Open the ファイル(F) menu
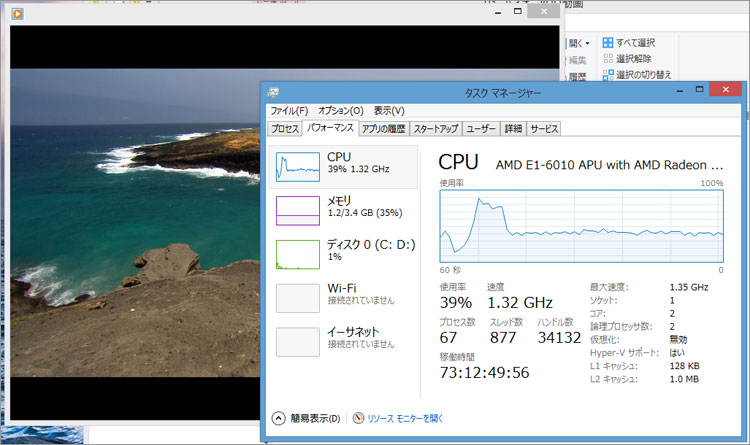Image resolution: width=750 pixels, height=445 pixels. [x=289, y=111]
